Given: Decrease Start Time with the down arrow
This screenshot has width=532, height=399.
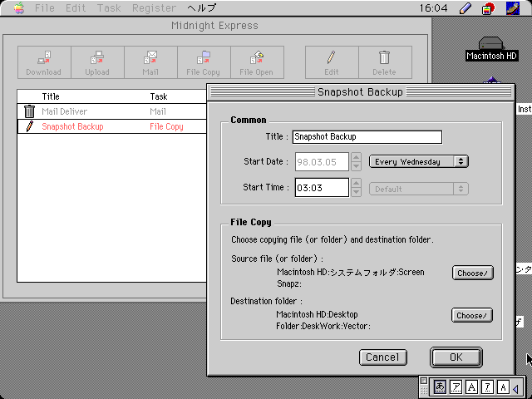Looking at the screenshot, I should [x=356, y=192].
